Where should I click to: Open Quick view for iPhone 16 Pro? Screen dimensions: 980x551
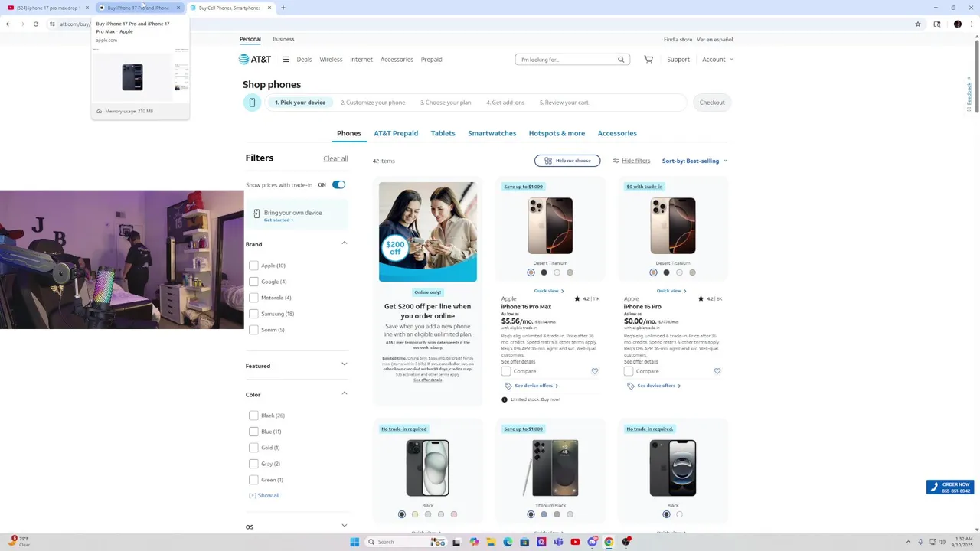(x=671, y=291)
